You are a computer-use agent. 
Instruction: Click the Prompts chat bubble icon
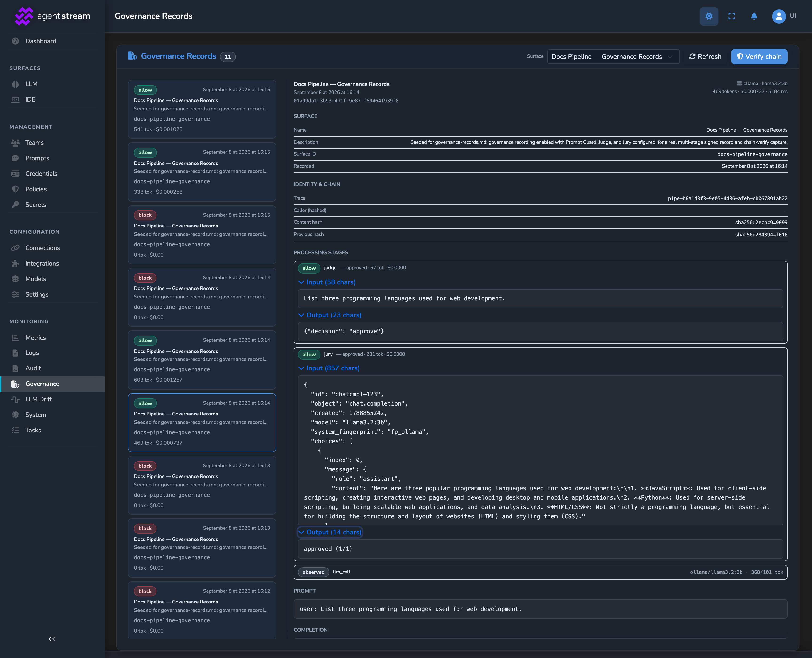[15, 158]
